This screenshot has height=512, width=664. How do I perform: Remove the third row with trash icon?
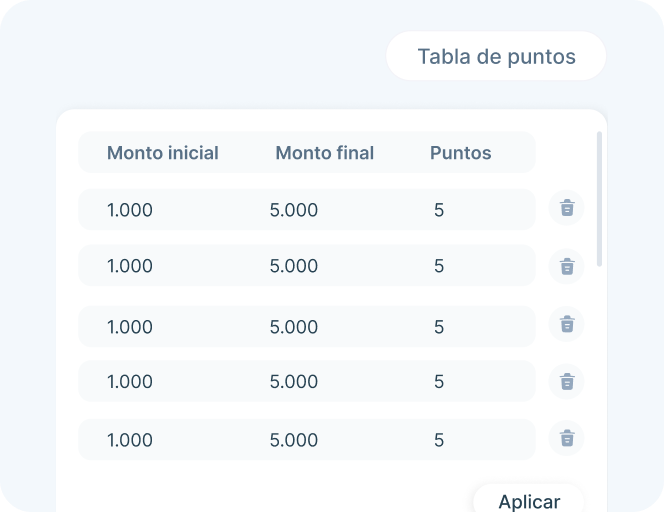(x=567, y=324)
